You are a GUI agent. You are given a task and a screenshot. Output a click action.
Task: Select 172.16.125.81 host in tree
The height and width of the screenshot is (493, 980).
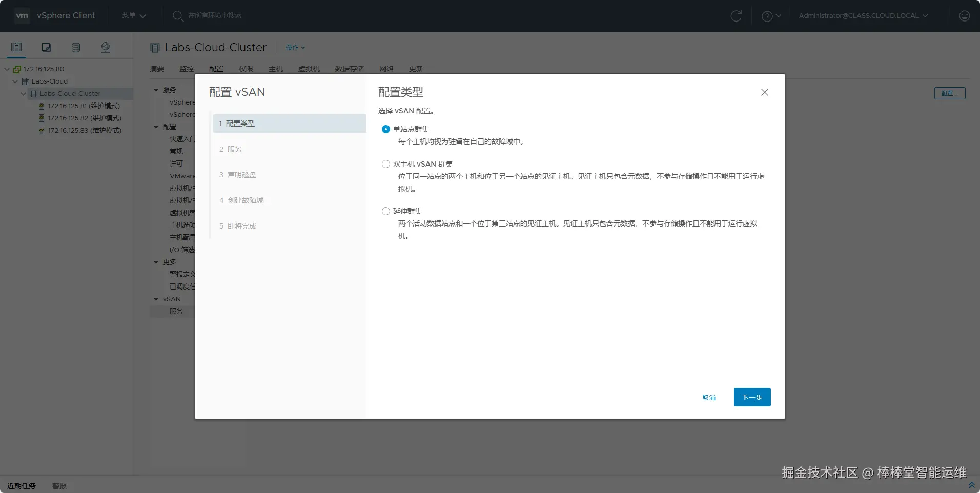84,106
